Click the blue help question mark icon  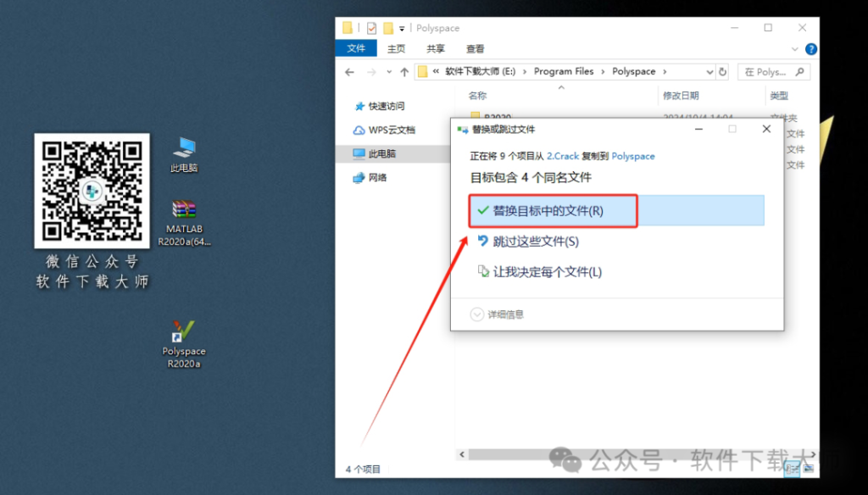[x=811, y=48]
